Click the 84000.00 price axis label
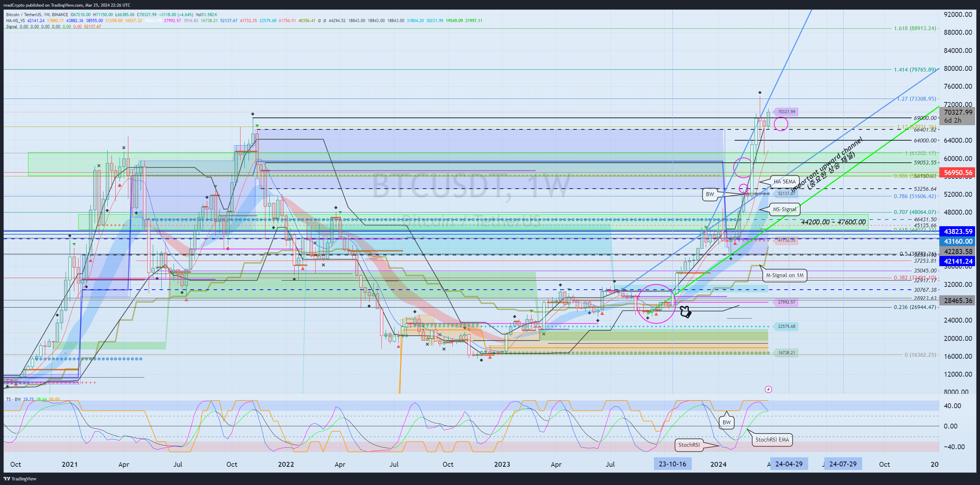The image size is (980, 485). [x=958, y=50]
